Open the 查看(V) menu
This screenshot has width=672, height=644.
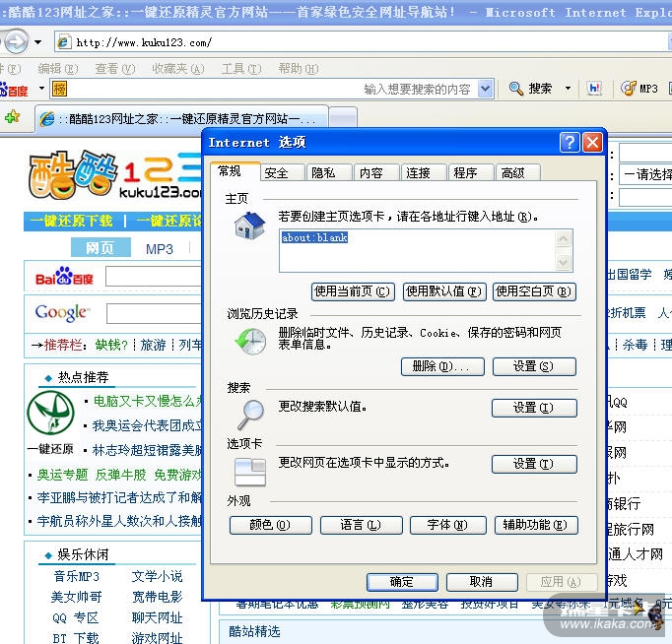(x=115, y=69)
